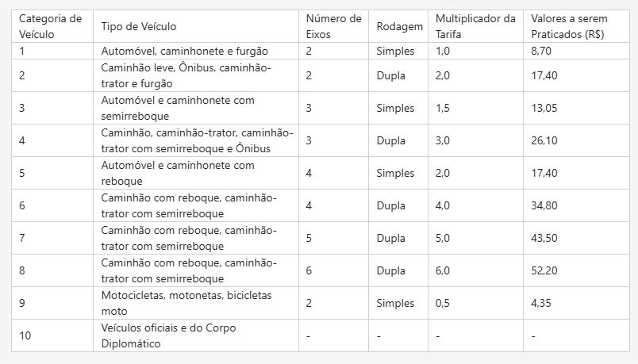Screen dimensions: 638x364
Task: Select the 'Tipo de Veículo' header cell
Action: [138, 26]
